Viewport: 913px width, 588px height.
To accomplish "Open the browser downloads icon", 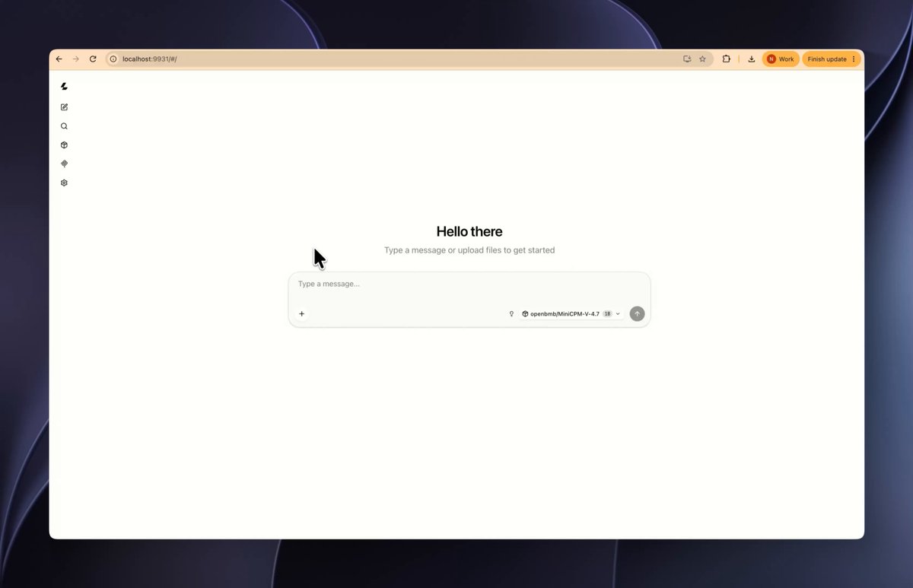I will click(752, 59).
